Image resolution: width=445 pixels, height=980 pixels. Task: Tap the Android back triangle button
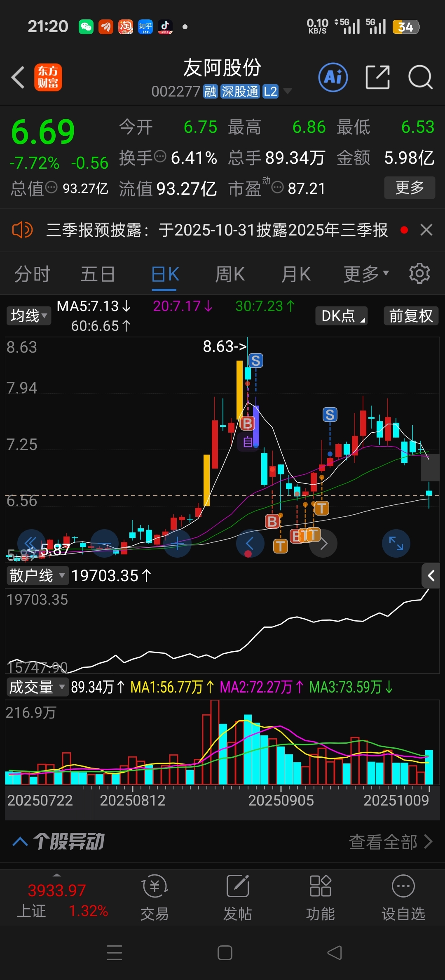335,952
